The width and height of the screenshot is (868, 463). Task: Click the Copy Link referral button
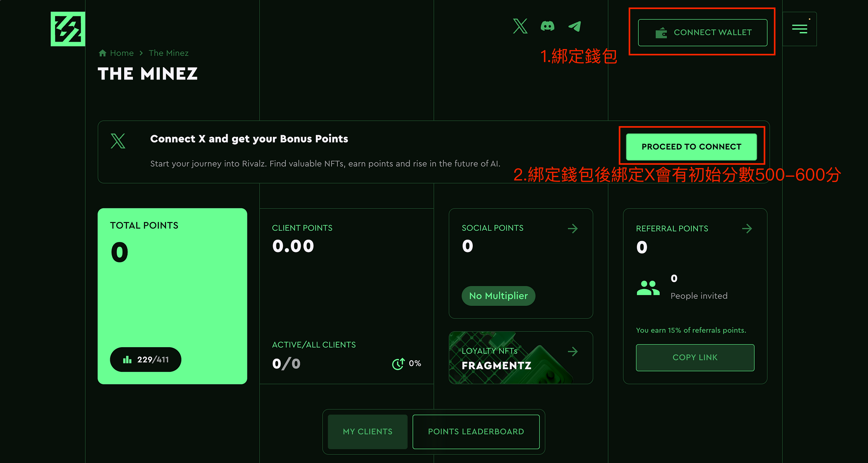pyautogui.click(x=695, y=358)
